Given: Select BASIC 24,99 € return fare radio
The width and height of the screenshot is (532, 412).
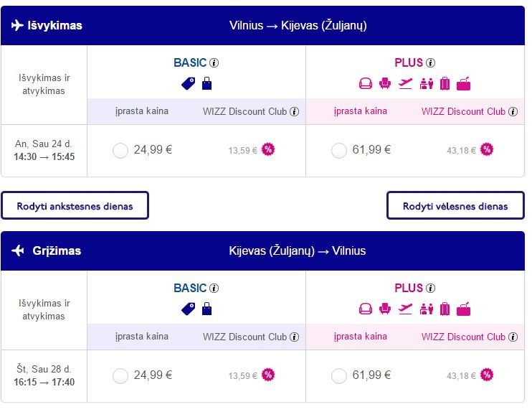Looking at the screenshot, I should point(120,376).
